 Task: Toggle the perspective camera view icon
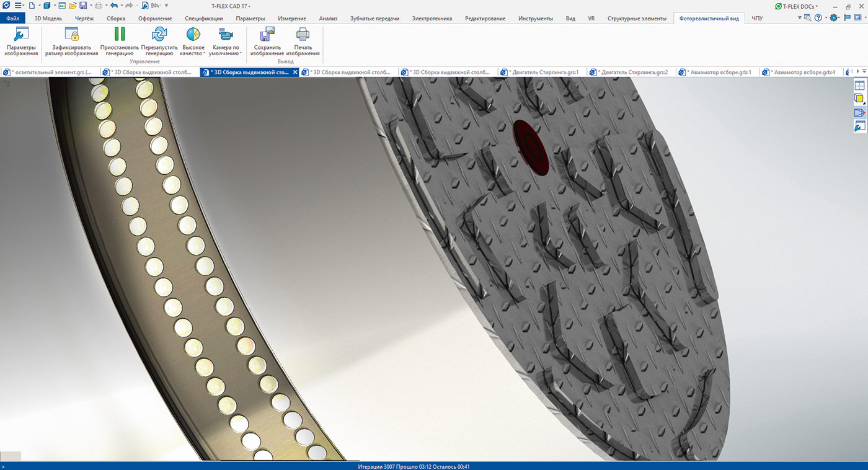(x=859, y=113)
